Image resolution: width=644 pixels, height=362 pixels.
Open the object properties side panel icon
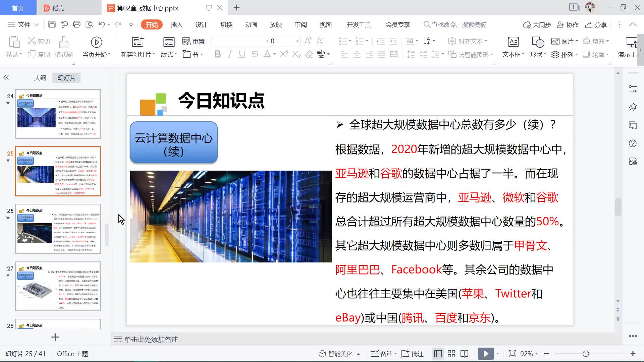(633, 89)
